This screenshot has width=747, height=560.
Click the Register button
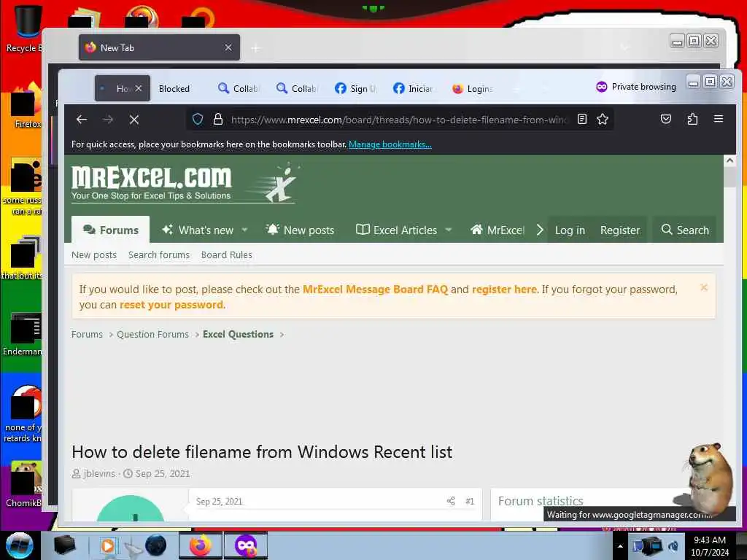(620, 230)
